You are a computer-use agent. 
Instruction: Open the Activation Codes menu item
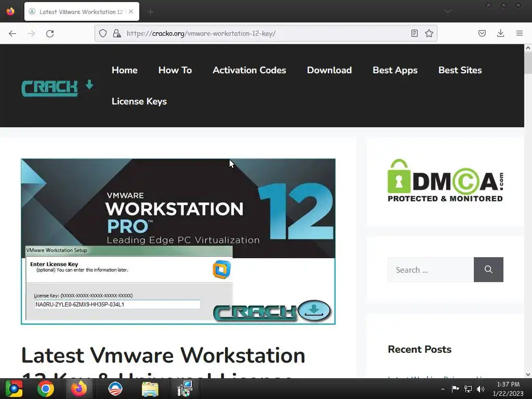[249, 70]
